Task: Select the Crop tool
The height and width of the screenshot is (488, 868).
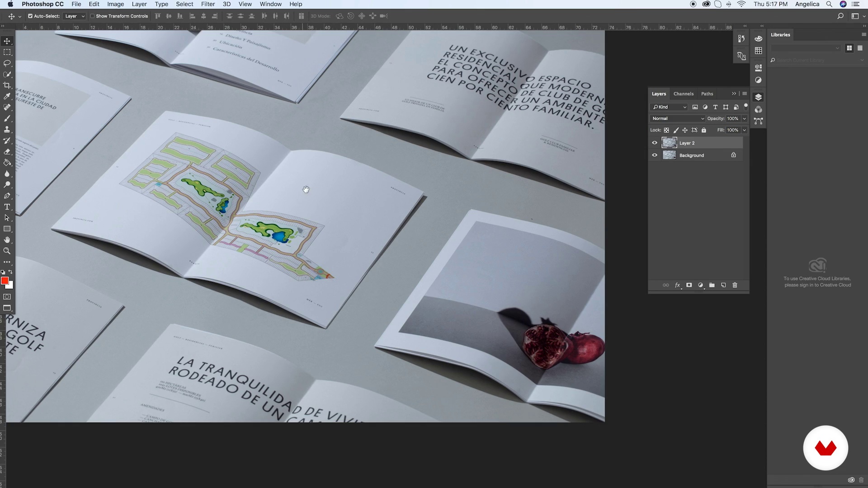Action: click(x=7, y=85)
